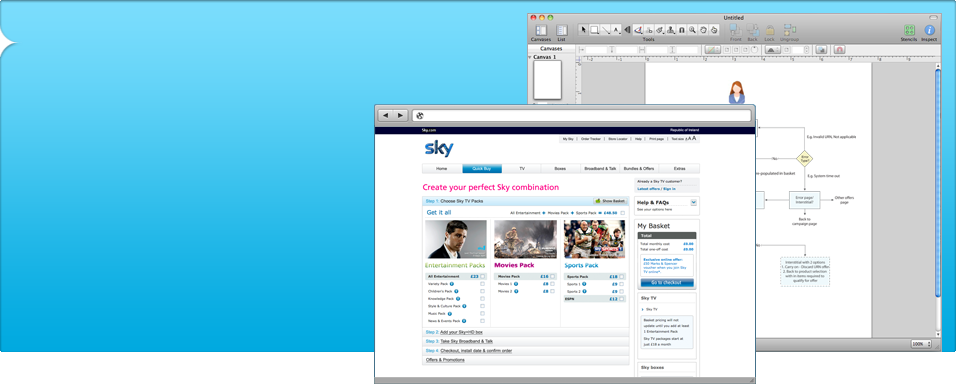The width and height of the screenshot is (956, 384).
Task: Collapse the Canvas 1 disclosure triangle
Action: (530, 57)
